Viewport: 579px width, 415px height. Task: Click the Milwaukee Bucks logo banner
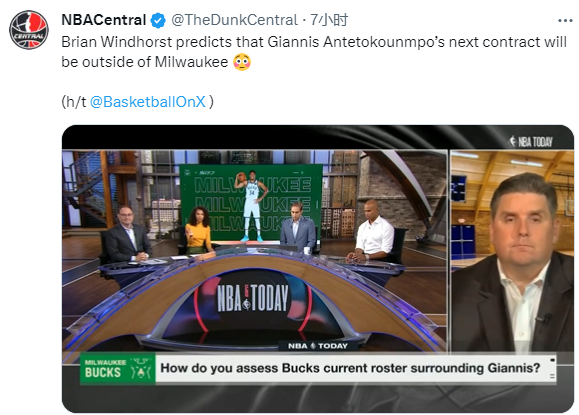(118, 369)
